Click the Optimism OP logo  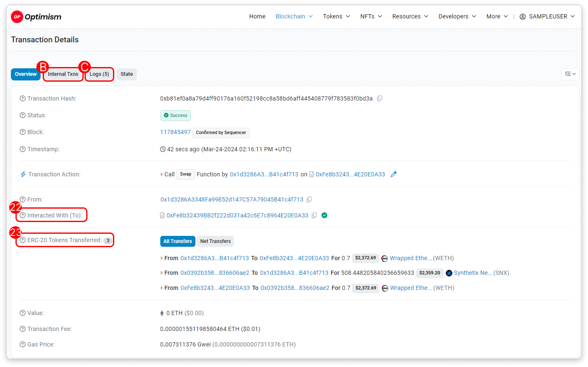[x=36, y=17]
